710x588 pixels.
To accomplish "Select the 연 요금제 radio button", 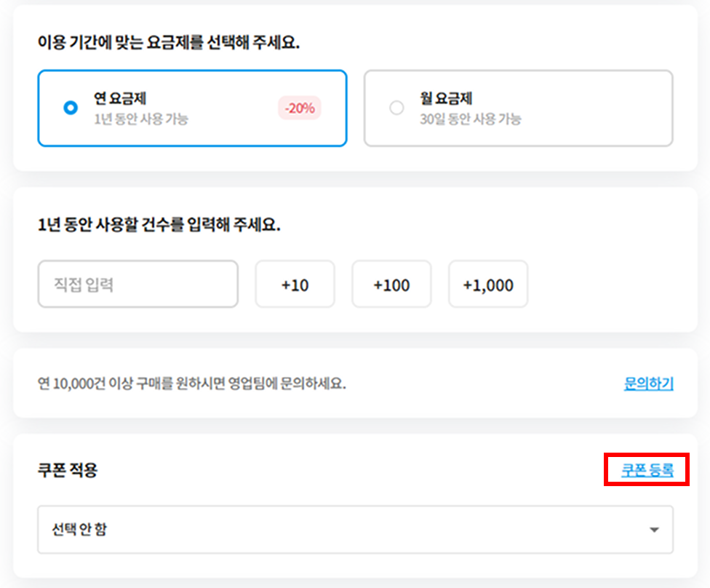I will (x=71, y=108).
